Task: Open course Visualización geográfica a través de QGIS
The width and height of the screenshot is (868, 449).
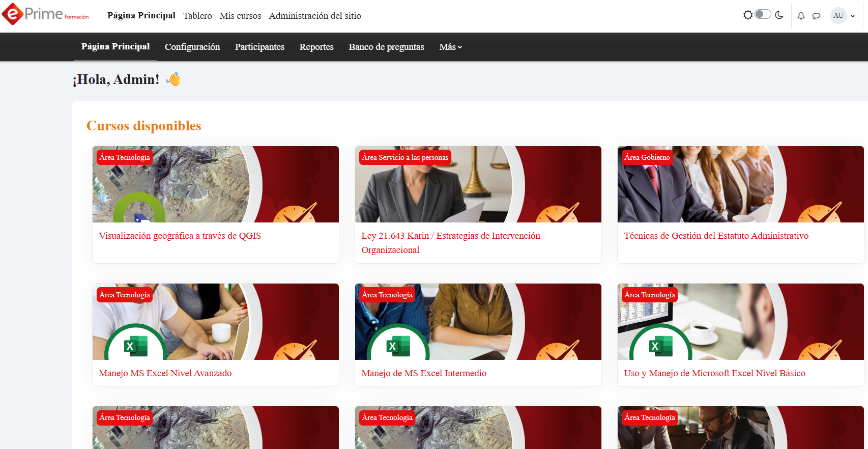Action: (180, 236)
